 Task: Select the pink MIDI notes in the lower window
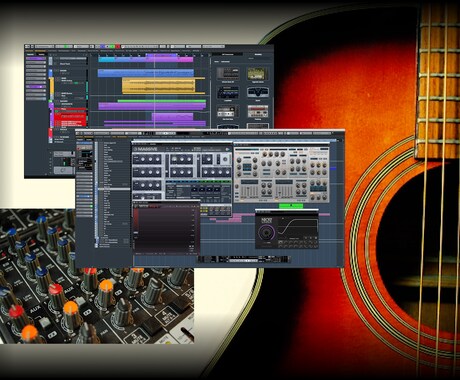pos(230,218)
